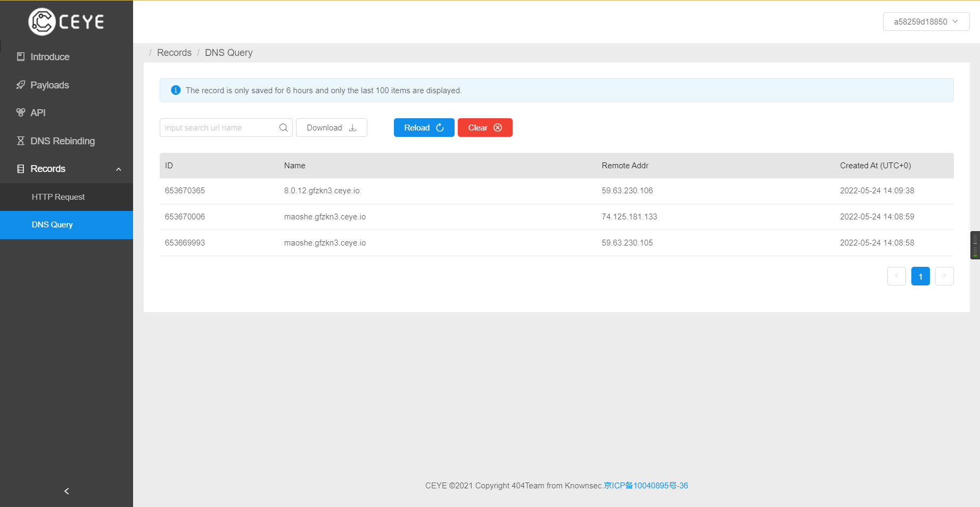Image resolution: width=980 pixels, height=507 pixels.
Task: Click the CEYE logo
Action: tap(66, 22)
